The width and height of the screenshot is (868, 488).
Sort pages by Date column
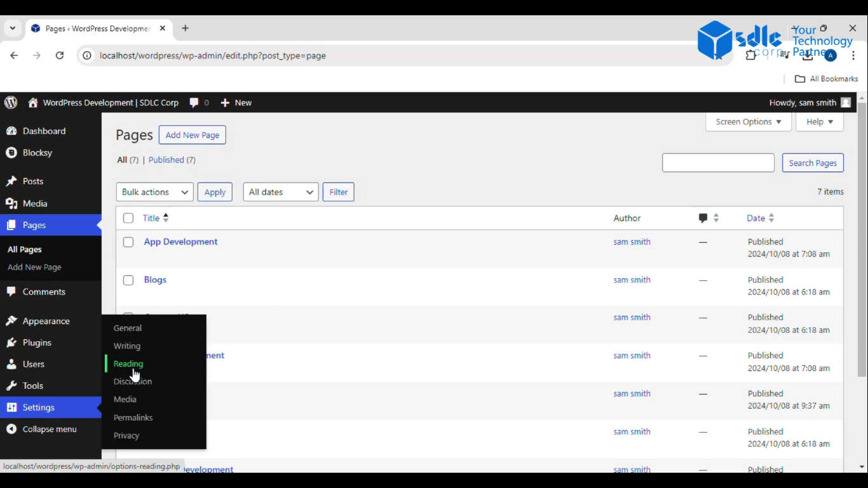point(761,218)
